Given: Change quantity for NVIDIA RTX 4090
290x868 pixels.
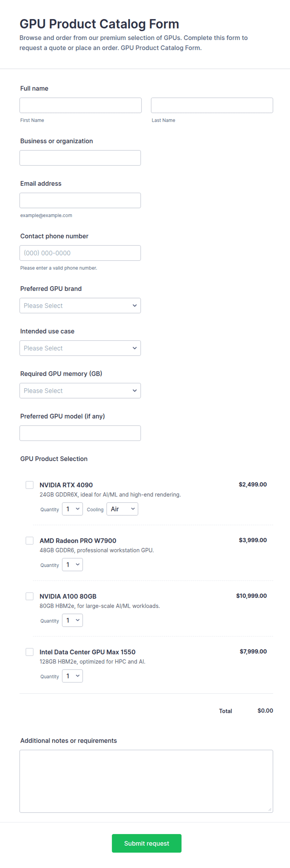Looking at the screenshot, I should click(x=72, y=509).
